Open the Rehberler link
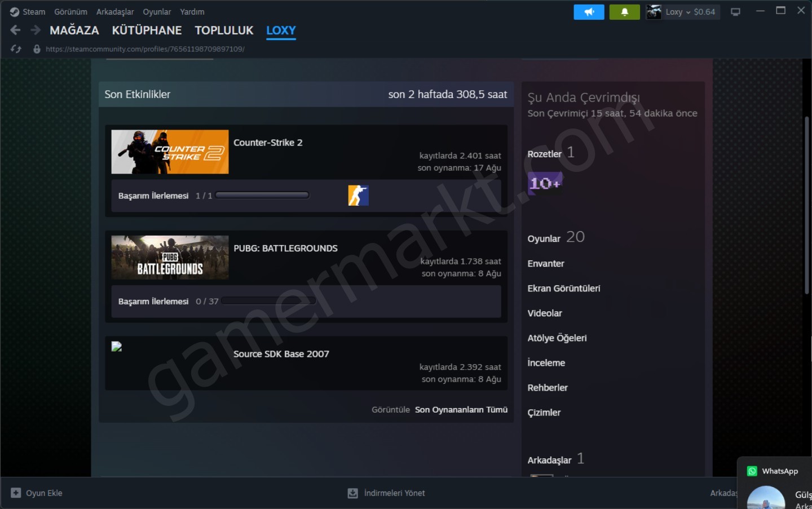812x509 pixels. pyautogui.click(x=548, y=388)
